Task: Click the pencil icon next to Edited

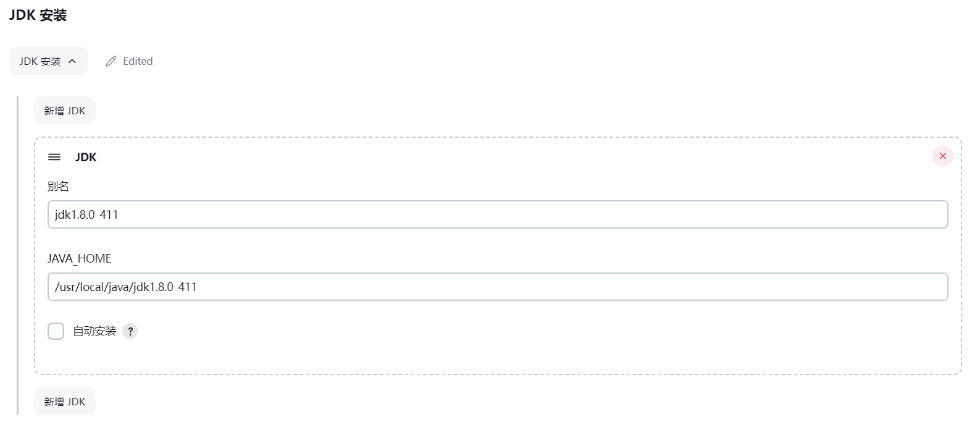Action: click(111, 61)
